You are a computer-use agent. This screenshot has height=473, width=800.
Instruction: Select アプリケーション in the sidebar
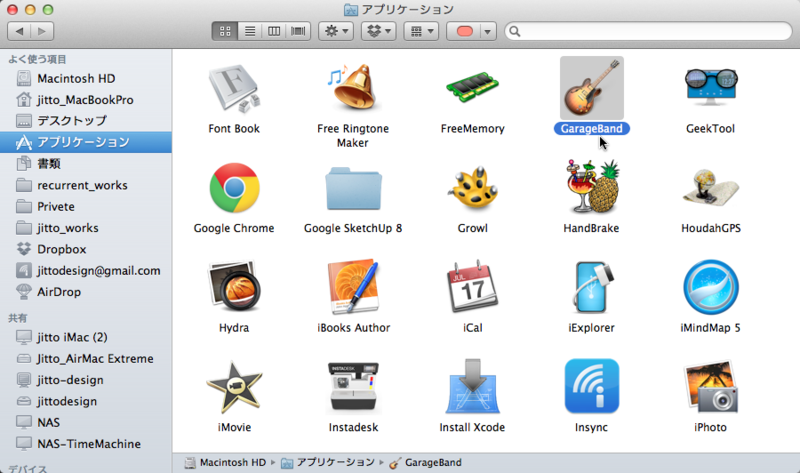coord(86,142)
